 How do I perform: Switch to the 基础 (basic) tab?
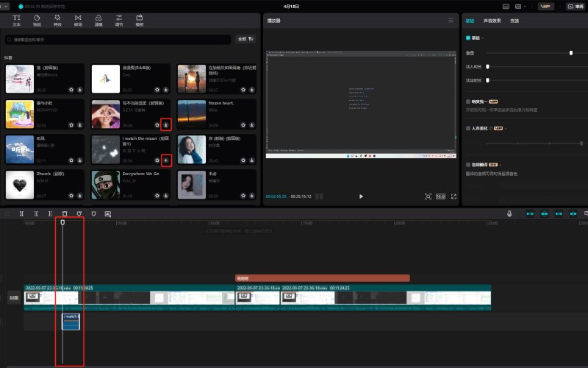[470, 21]
